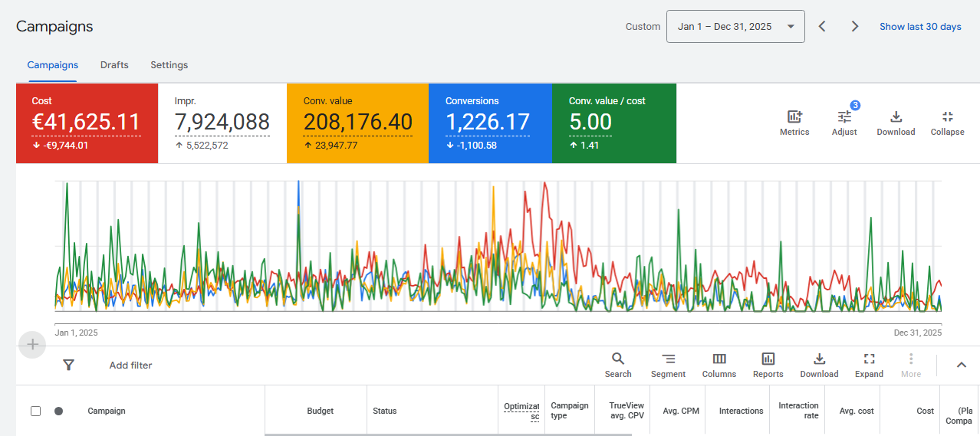The height and width of the screenshot is (436, 980).
Task: Download the campaign table data
Action: [819, 366]
